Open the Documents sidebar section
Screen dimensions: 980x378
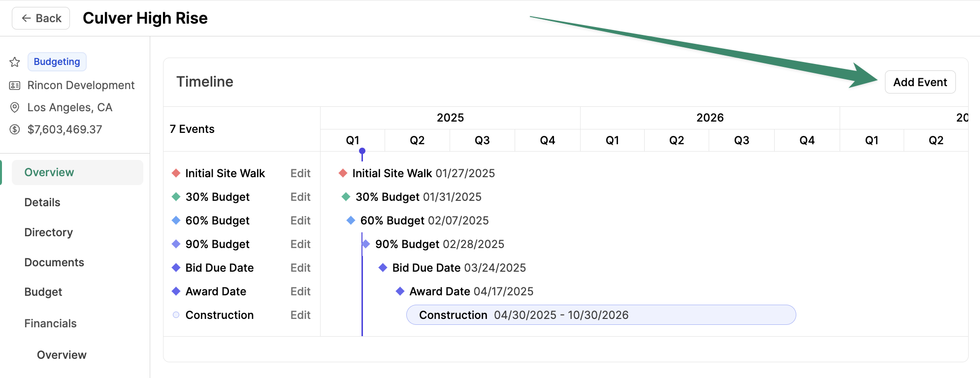tap(54, 262)
